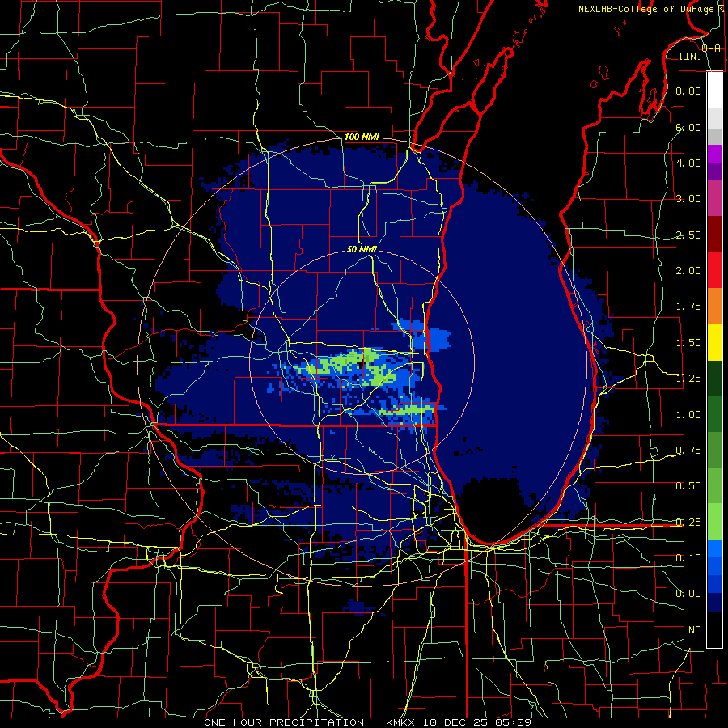Click the 0.75 legend value
Screen dimensions: 728x728
point(688,451)
